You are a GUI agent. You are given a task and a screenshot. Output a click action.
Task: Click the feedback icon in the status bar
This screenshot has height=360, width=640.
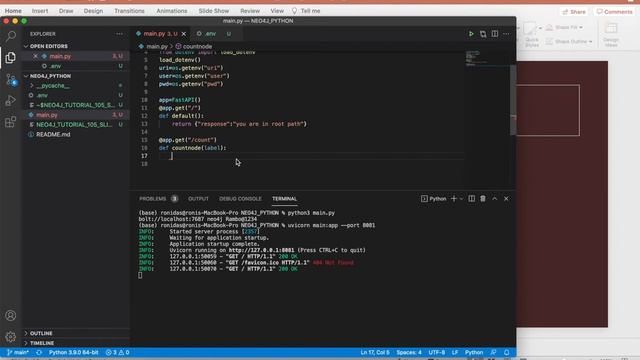click(494, 352)
